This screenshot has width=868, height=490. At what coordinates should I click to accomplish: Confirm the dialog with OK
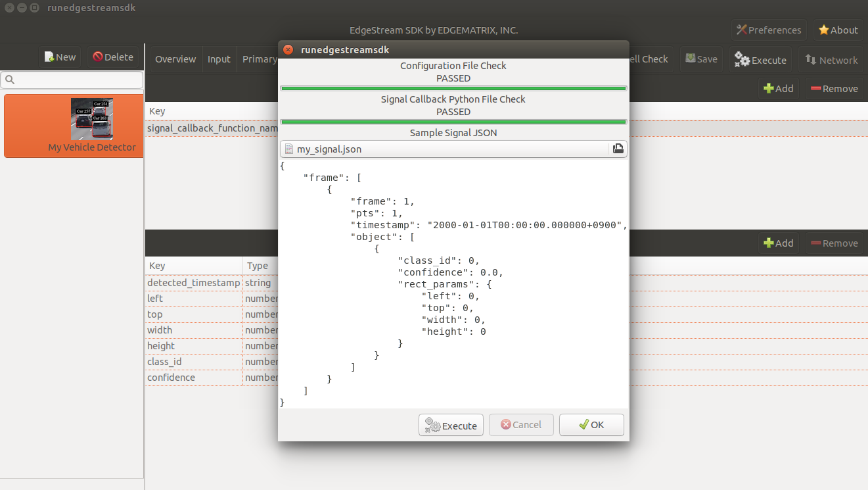[591, 425]
